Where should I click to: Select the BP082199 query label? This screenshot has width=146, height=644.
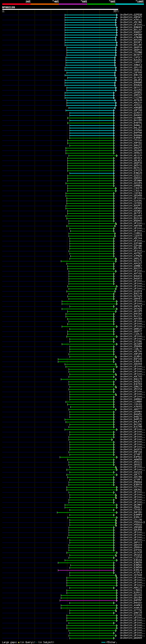coord(8,7)
